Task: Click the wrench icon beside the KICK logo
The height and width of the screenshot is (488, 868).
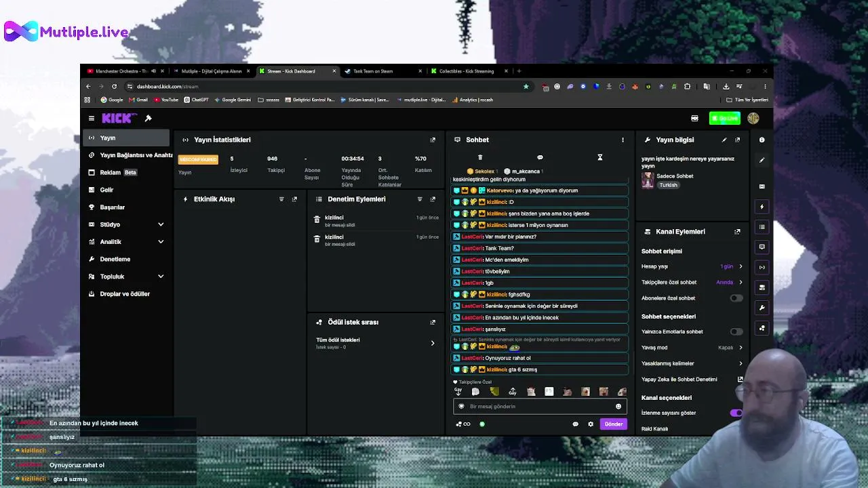Action: (x=148, y=118)
